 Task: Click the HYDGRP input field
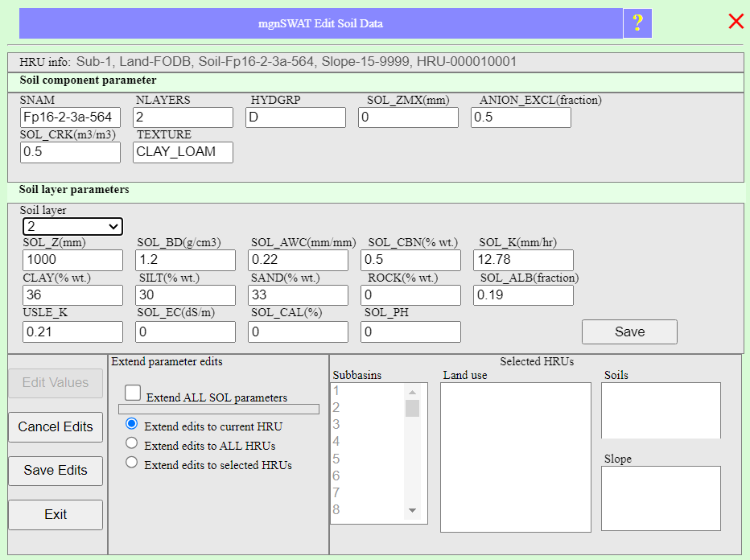pos(295,117)
